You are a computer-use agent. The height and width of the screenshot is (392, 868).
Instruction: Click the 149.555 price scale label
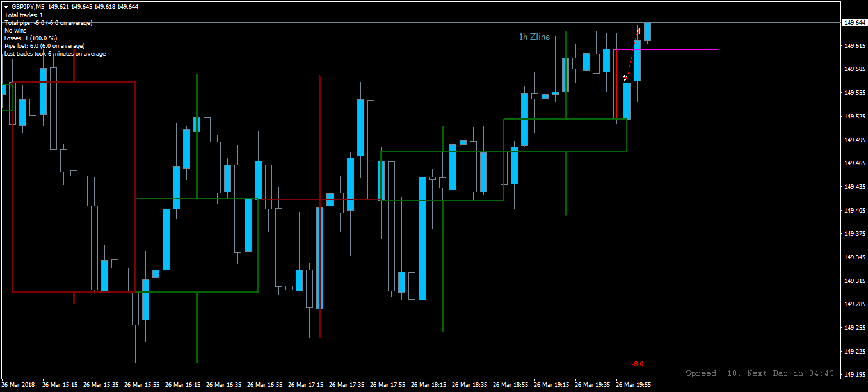coord(855,93)
